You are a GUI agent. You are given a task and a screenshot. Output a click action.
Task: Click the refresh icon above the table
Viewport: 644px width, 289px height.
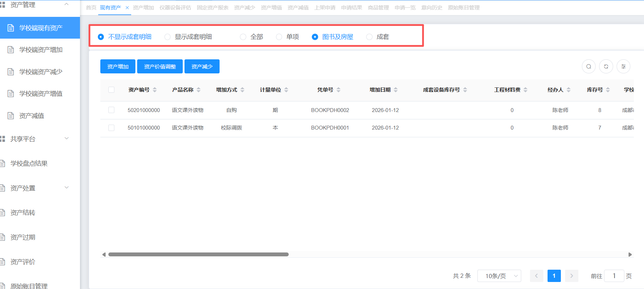pyautogui.click(x=606, y=66)
